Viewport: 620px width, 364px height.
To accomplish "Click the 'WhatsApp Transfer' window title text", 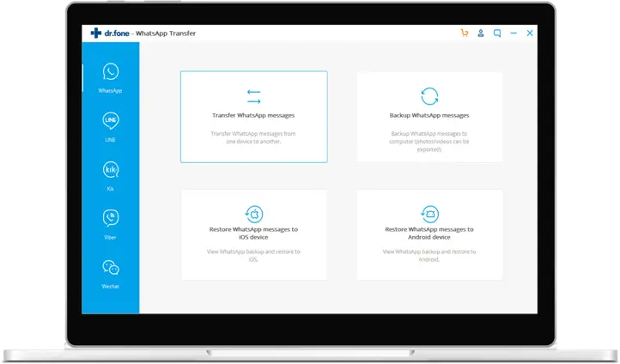I will pyautogui.click(x=166, y=33).
